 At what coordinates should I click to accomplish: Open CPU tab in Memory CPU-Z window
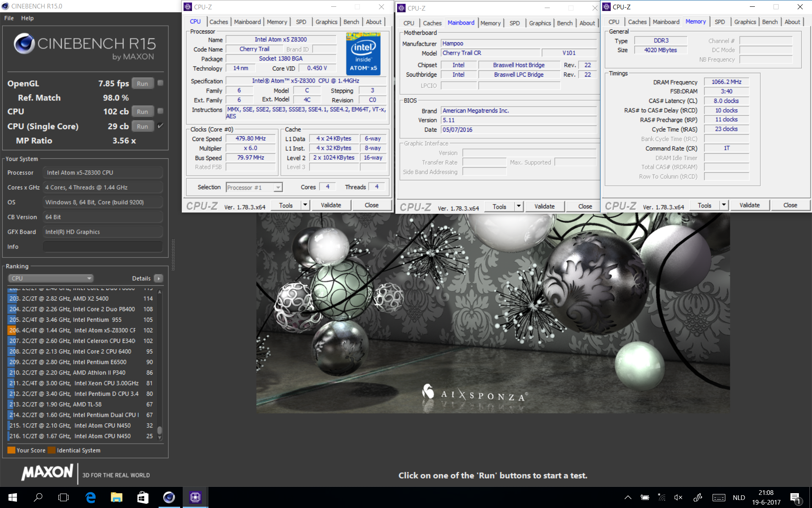click(x=614, y=22)
